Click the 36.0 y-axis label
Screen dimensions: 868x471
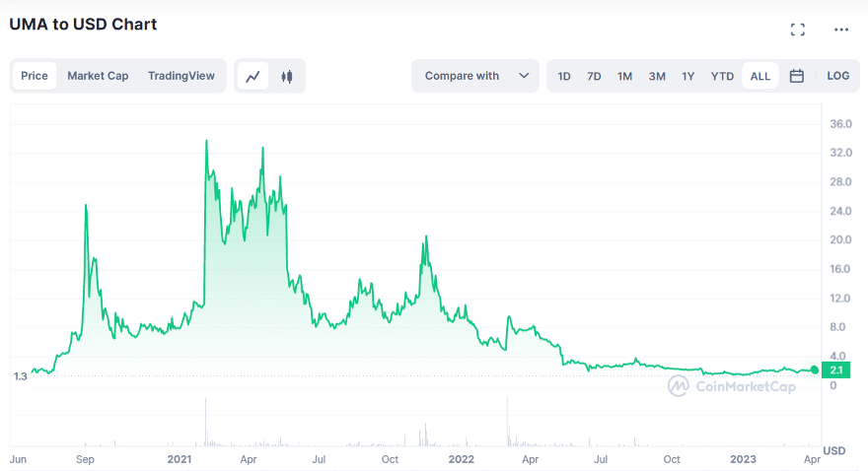tap(840, 124)
